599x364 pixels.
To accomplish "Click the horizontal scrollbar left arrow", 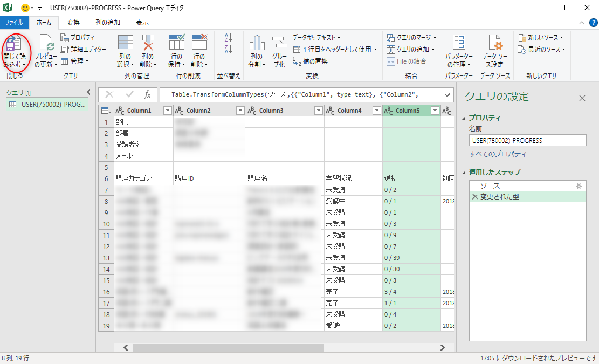I will (126, 348).
